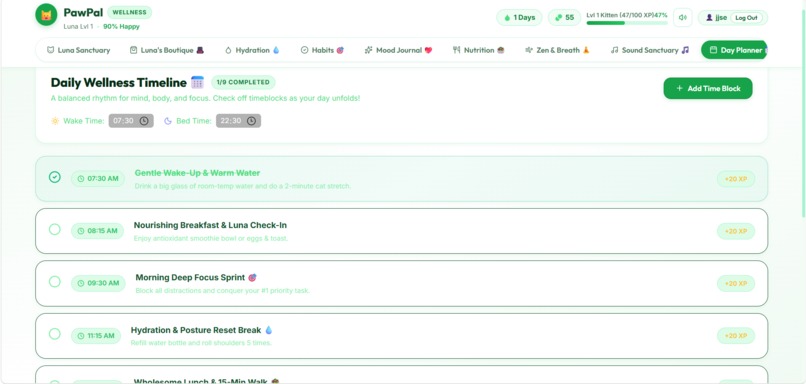Screen dimensions: 806x384
Task: Open Luna's Boutique tab
Action: pos(167,50)
